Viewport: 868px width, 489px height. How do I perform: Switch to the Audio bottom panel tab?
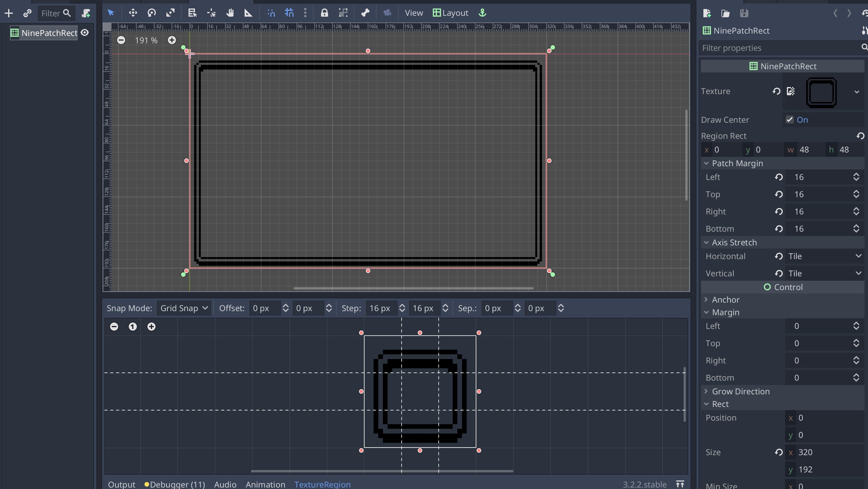click(225, 485)
